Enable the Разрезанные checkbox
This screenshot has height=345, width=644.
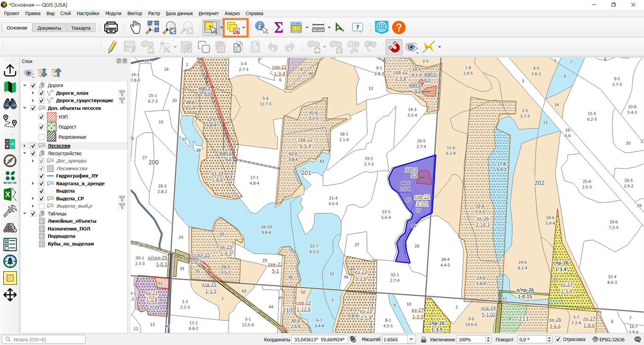pos(42,137)
